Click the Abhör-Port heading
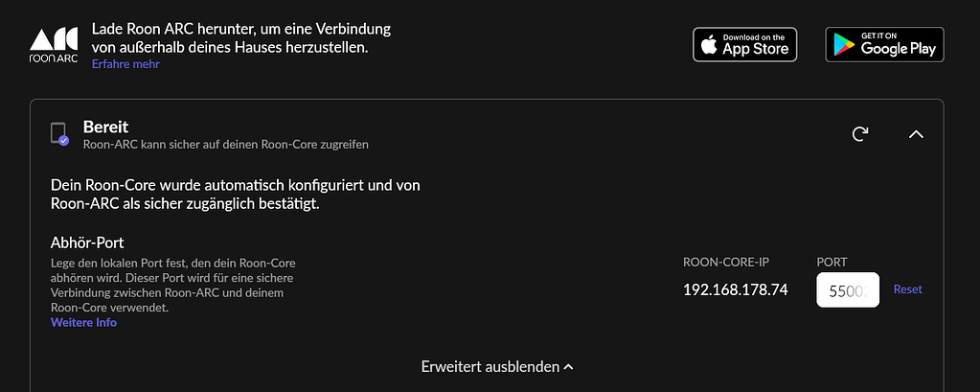 (x=87, y=242)
